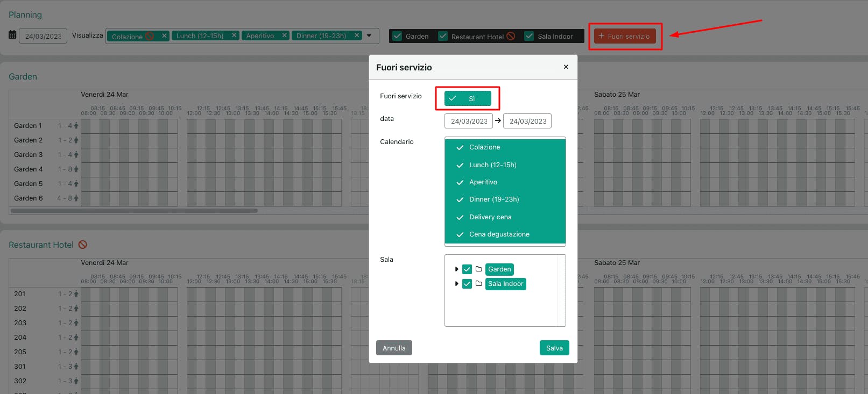
Task: Click the Garden section heading
Action: pos(23,76)
